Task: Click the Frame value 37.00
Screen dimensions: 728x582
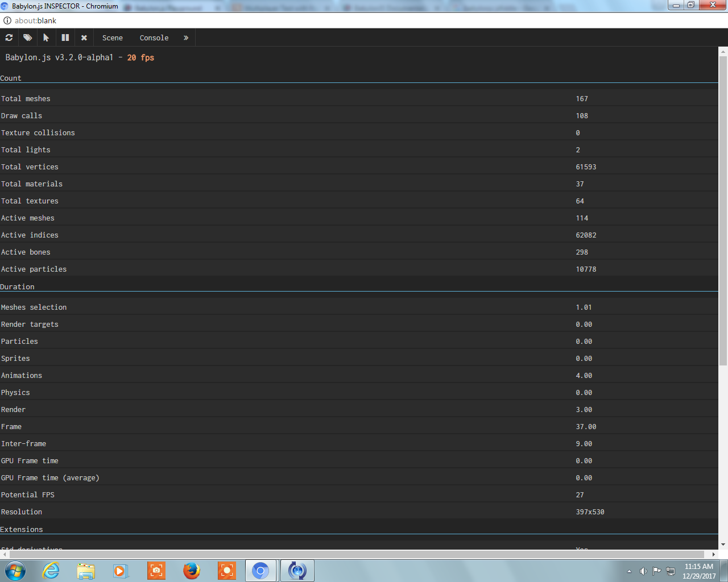Action: [x=586, y=427]
